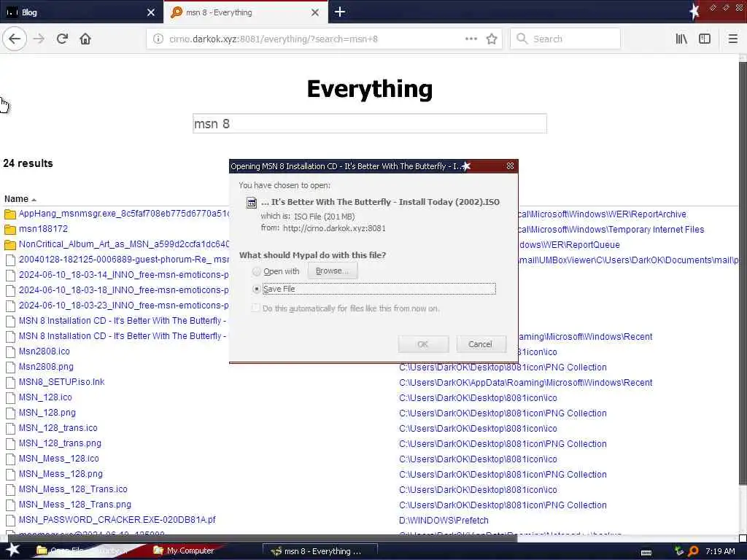Image resolution: width=747 pixels, height=560 pixels.
Task: Select the Save File radio option
Action: [256, 289]
